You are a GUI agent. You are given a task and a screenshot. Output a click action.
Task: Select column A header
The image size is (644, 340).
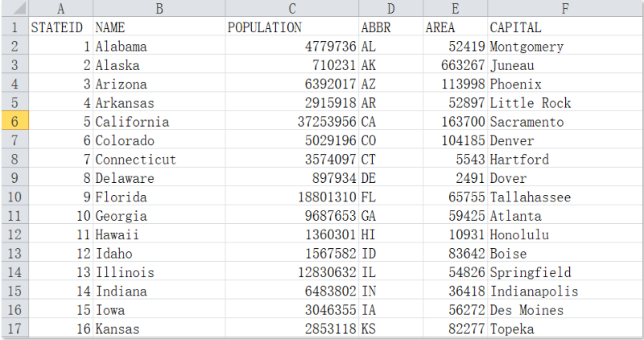(x=61, y=9)
